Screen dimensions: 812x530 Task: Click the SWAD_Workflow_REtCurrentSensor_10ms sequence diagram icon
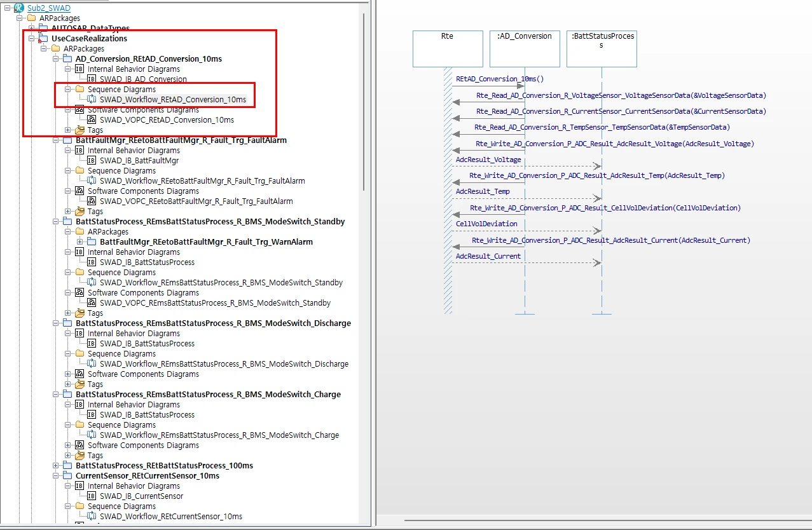coord(92,517)
